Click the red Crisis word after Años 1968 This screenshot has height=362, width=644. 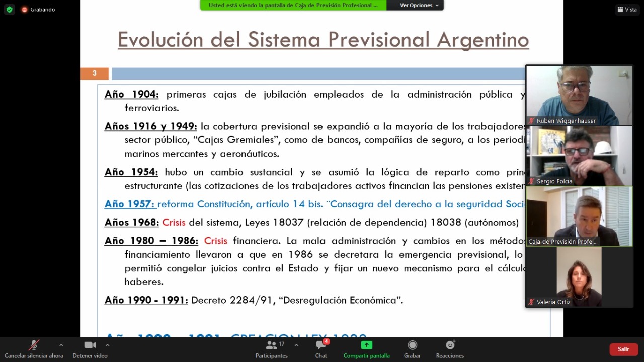pos(174,222)
